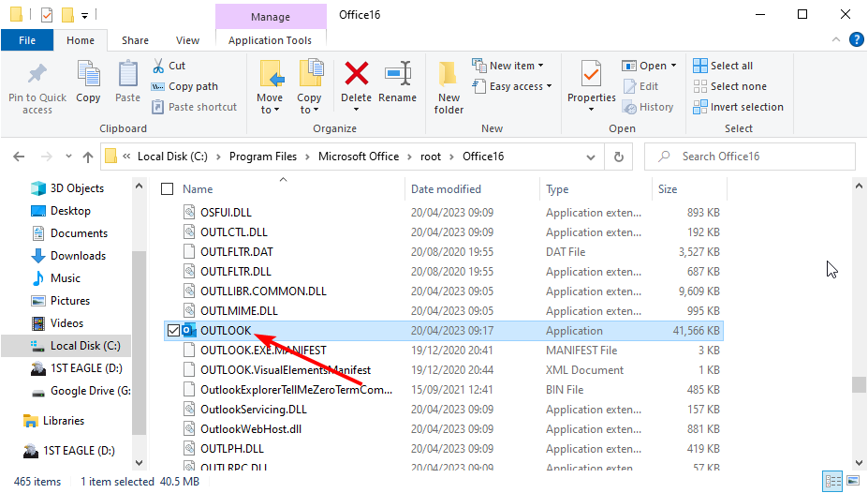Click the Copy icon in Clipboard group
Viewport: 868px width, 493px height.
88,82
